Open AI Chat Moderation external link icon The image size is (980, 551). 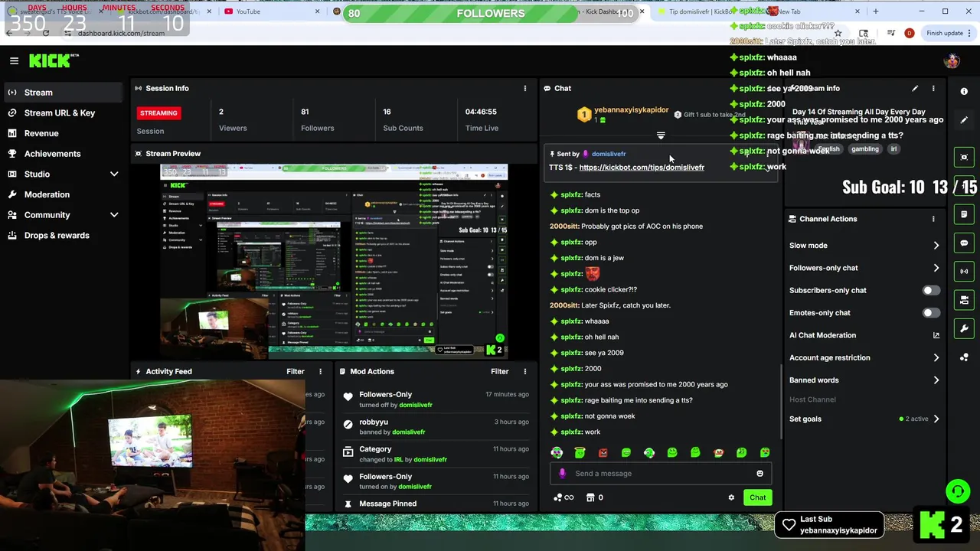point(936,335)
